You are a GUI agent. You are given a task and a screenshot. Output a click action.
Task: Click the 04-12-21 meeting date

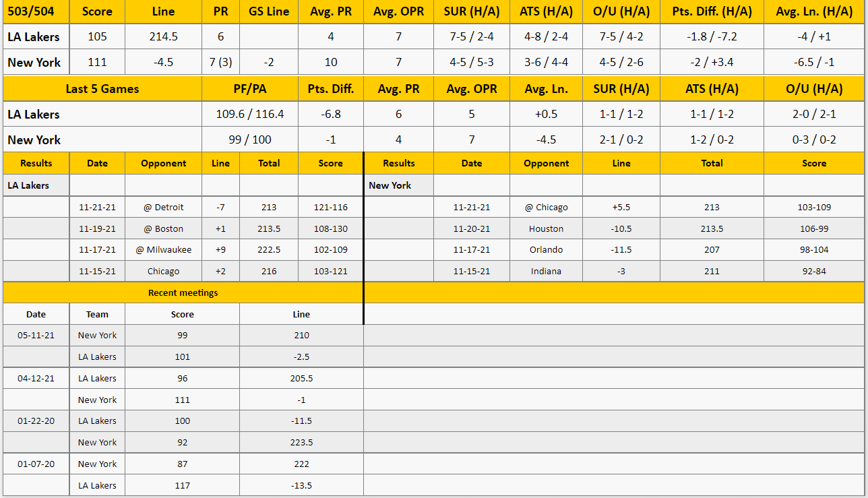coord(36,378)
